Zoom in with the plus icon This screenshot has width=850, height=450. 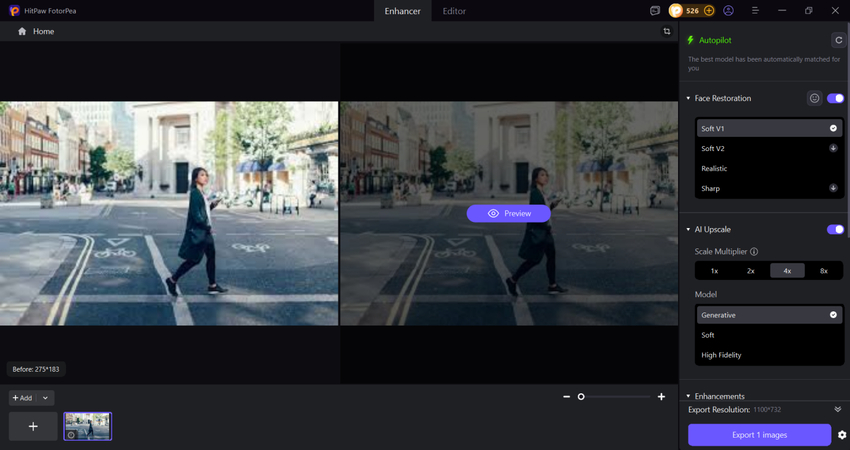pyautogui.click(x=661, y=397)
